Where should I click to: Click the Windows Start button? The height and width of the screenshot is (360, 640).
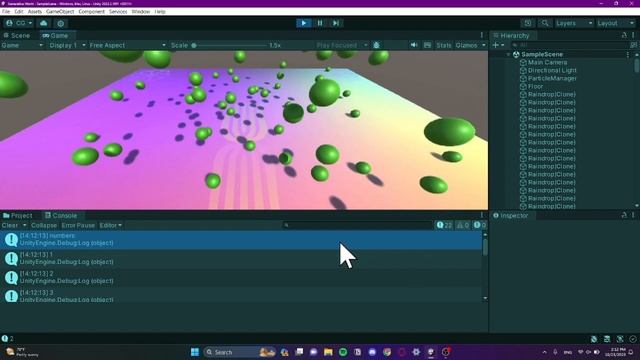coord(195,352)
